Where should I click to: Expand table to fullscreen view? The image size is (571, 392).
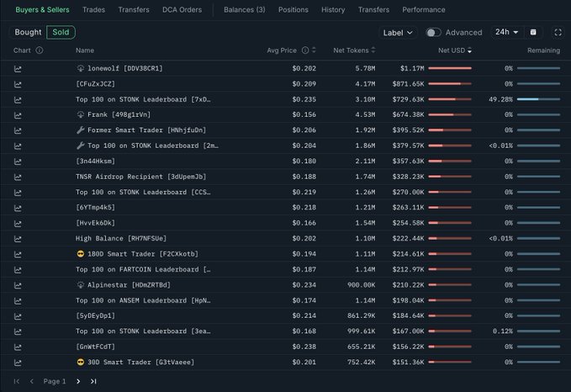click(558, 33)
